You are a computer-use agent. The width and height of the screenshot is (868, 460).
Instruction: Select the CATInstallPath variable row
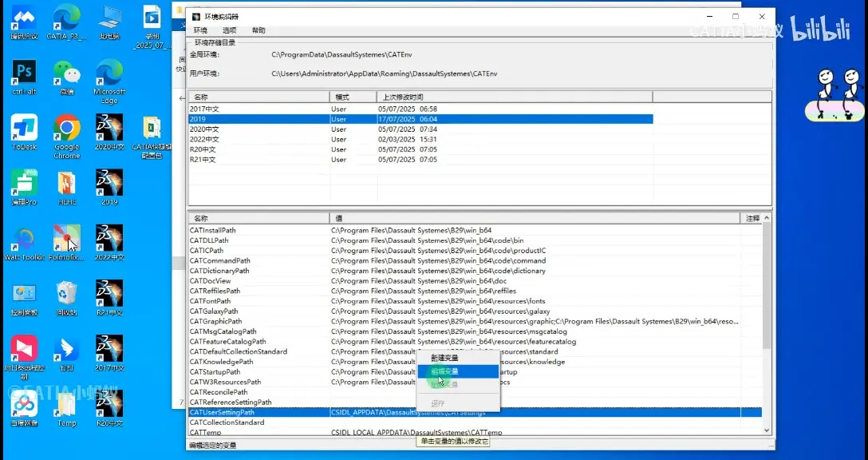click(x=464, y=231)
